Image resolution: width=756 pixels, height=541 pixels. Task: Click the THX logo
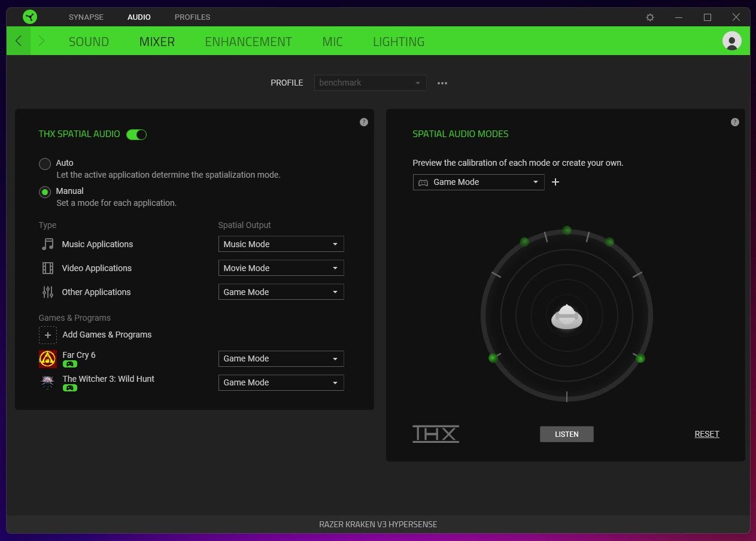tap(436, 434)
